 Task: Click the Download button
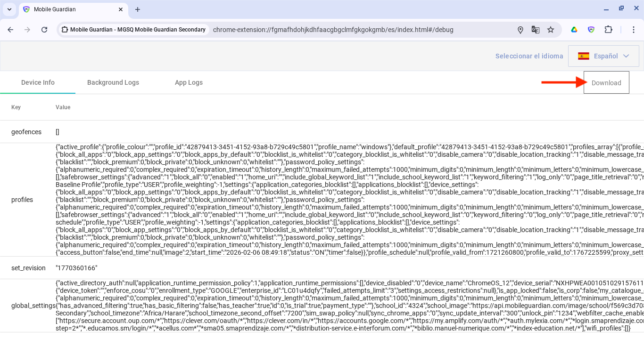click(606, 83)
